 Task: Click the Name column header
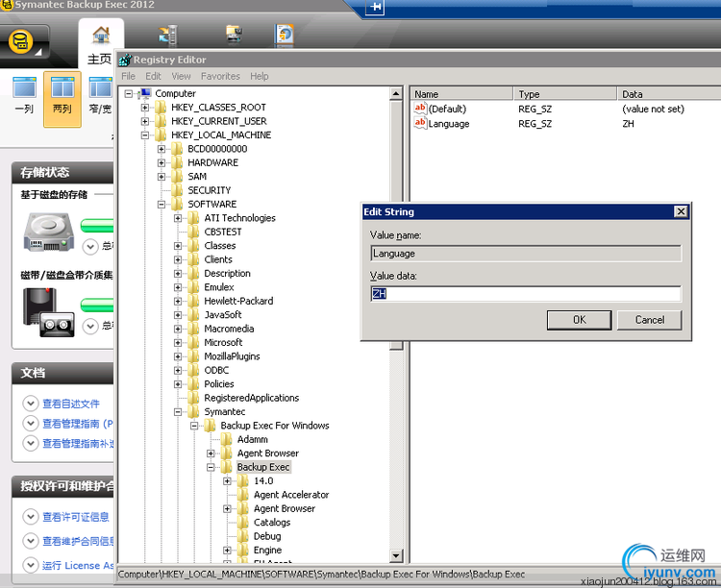pos(461,94)
